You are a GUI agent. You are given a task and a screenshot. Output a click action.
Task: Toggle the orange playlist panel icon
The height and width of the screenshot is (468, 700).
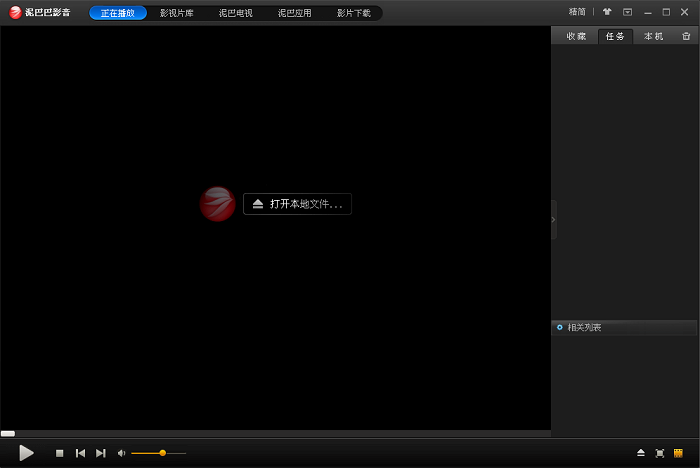678,453
